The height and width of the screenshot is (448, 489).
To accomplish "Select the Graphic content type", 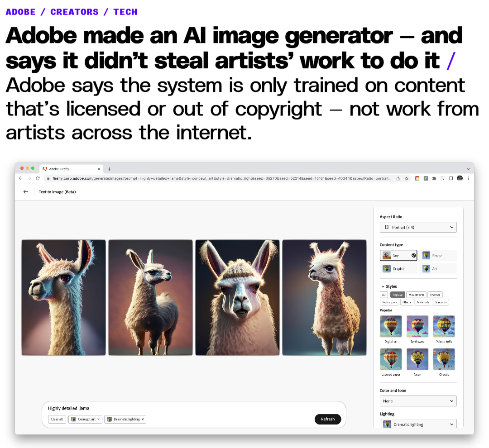I will pos(398,268).
